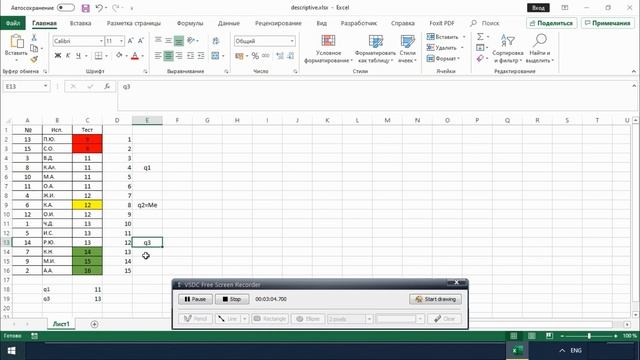The image size is (640, 360).
Task: Click the Format Painter brush icon
Action: 34,60
